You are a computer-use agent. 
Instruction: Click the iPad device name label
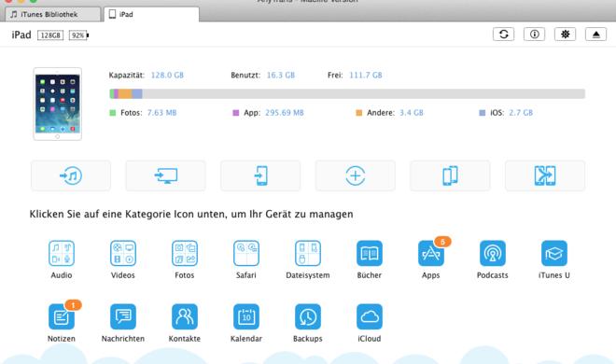pos(21,35)
